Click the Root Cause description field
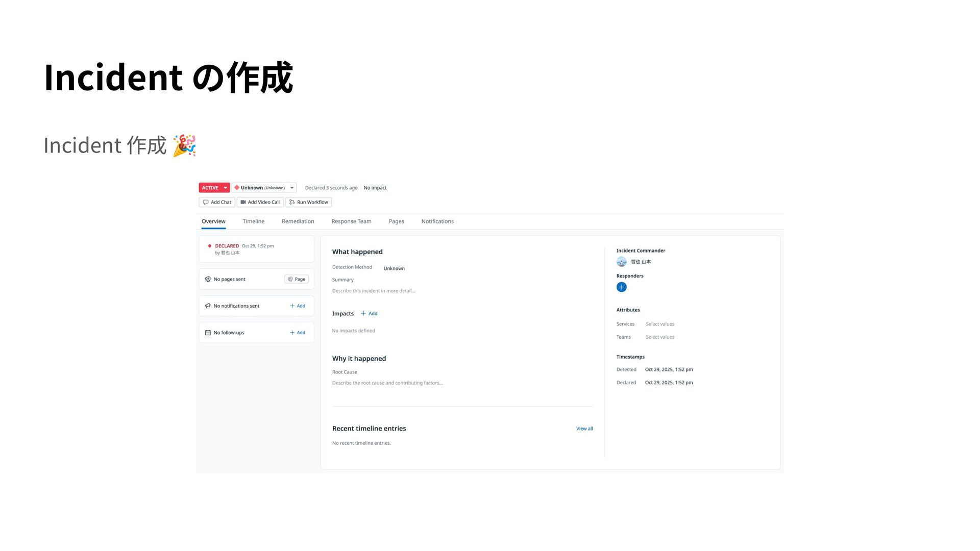This screenshot has height=551, width=980. pyautogui.click(x=387, y=383)
